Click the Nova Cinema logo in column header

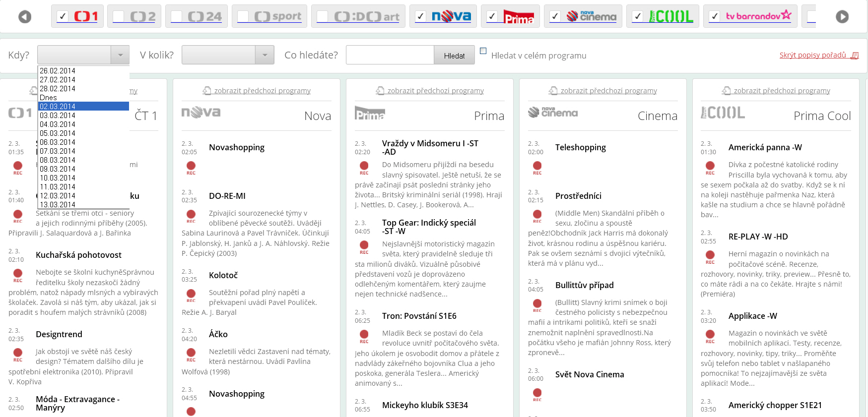(x=553, y=113)
